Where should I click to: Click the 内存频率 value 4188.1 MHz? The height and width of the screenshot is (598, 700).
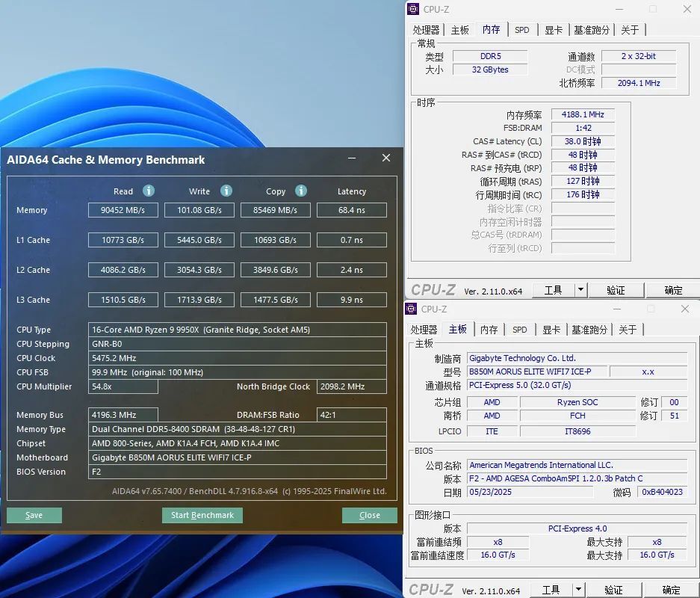[583, 114]
